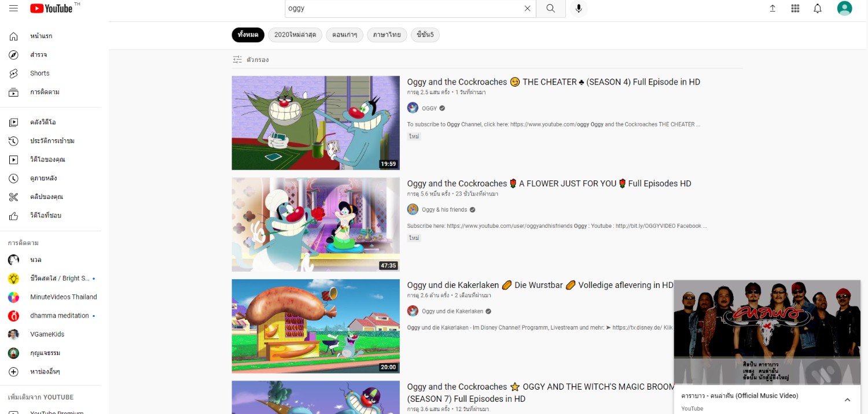This screenshot has width=868, height=414.
Task: Select the ทั้งหมด filter chip
Action: click(x=248, y=35)
